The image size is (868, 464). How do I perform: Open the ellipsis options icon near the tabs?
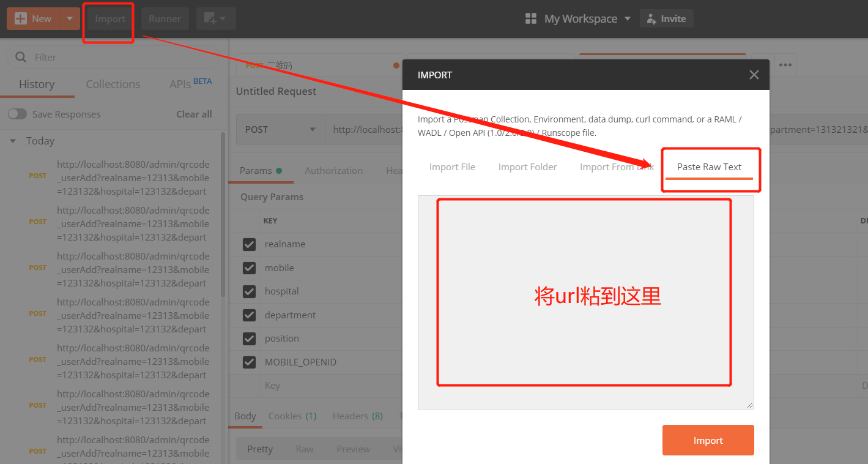(x=785, y=64)
